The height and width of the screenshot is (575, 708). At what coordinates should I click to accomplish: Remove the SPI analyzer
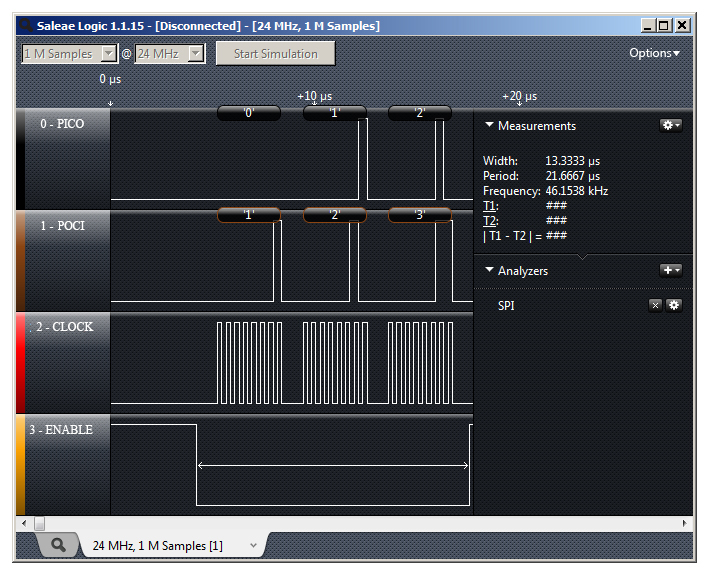point(655,305)
